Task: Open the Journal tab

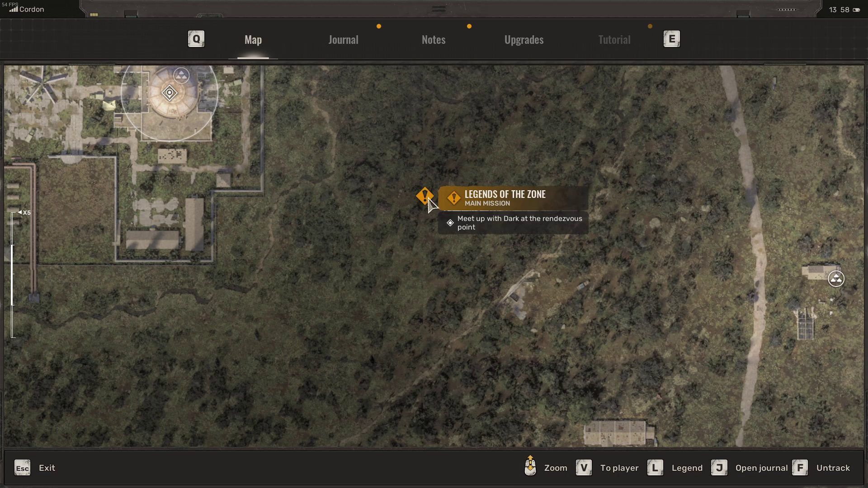Action: [x=343, y=40]
